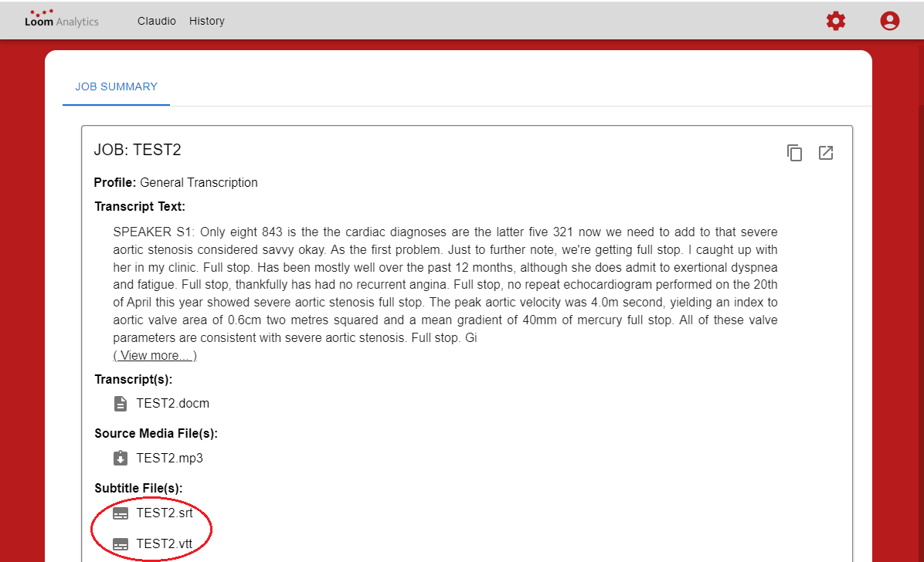The height and width of the screenshot is (562, 924).
Task: Download the TEST2.mp3 source media file
Action: click(169, 459)
